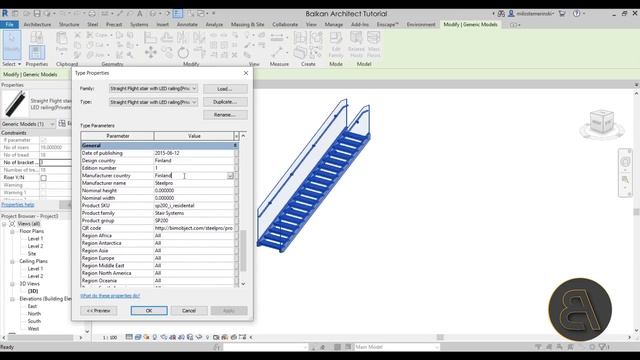Image resolution: width=640 pixels, height=360 pixels.
Task: Click the Related Hosts icon
Action: point(356,44)
